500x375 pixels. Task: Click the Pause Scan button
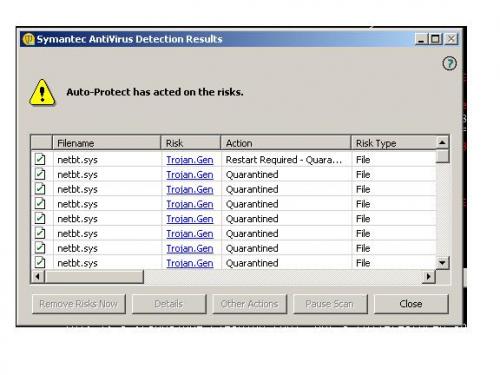tap(330, 304)
